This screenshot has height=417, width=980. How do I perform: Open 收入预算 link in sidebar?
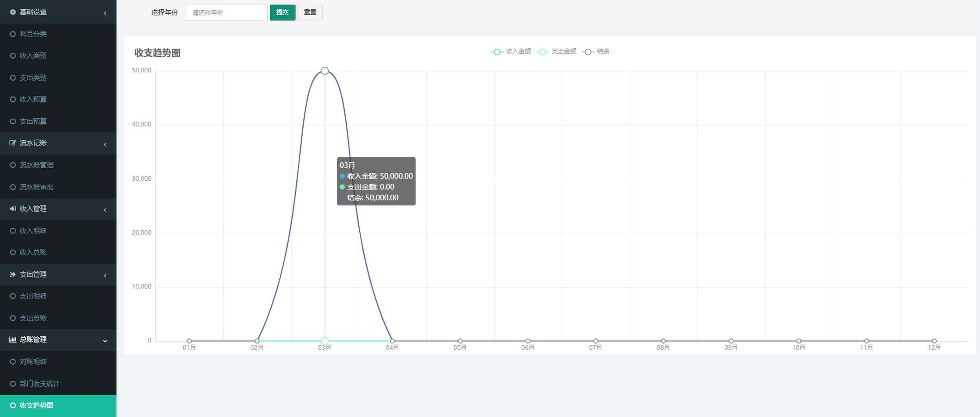58,99
